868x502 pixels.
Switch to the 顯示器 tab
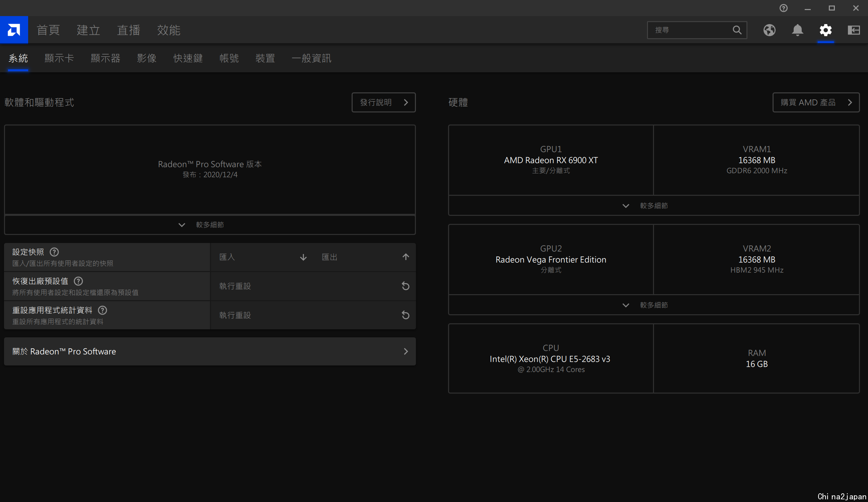pyautogui.click(x=105, y=58)
